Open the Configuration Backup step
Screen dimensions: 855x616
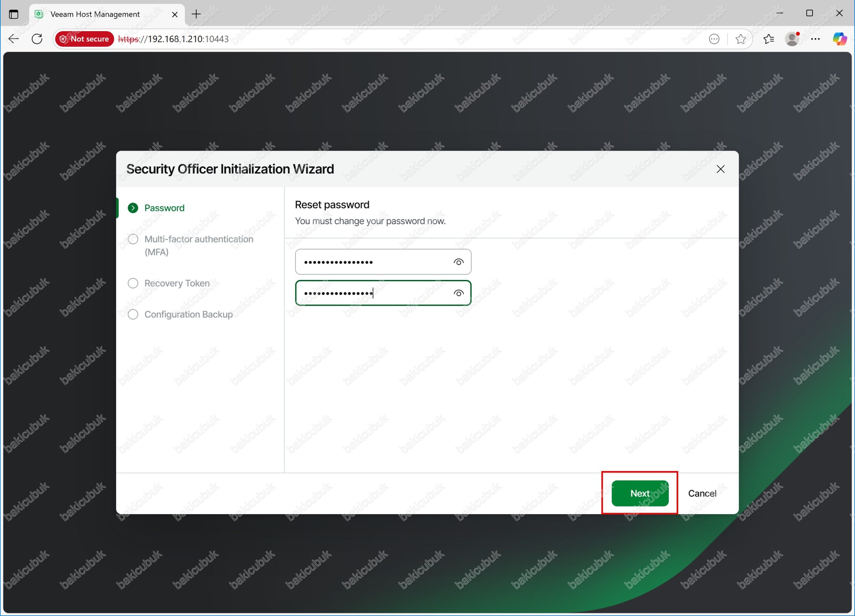pyautogui.click(x=188, y=314)
